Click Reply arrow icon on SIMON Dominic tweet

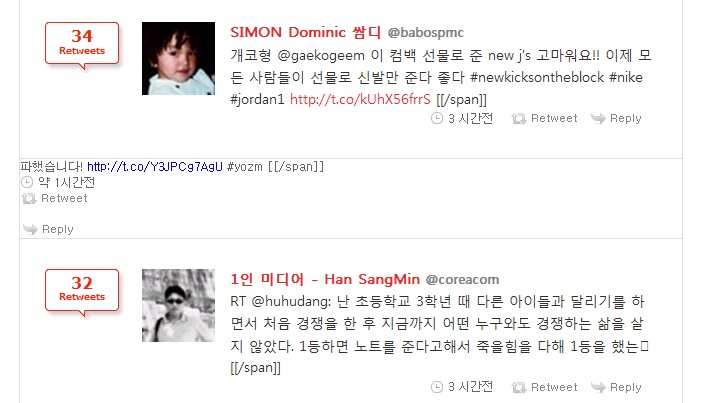point(598,118)
